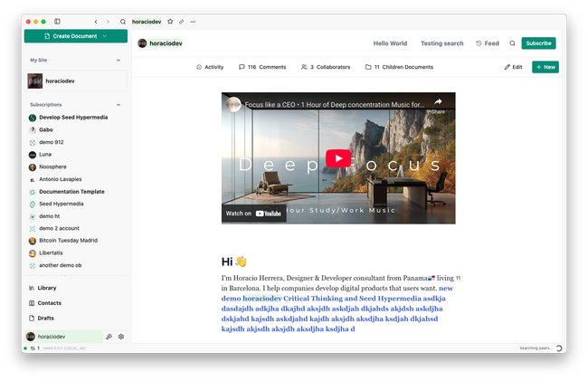Open the Create Document dropdown arrow

(x=105, y=36)
